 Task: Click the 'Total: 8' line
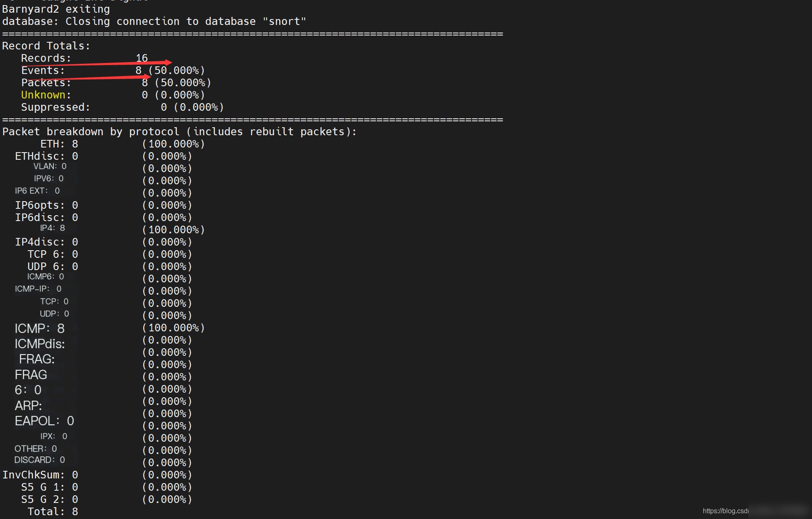click(53, 512)
